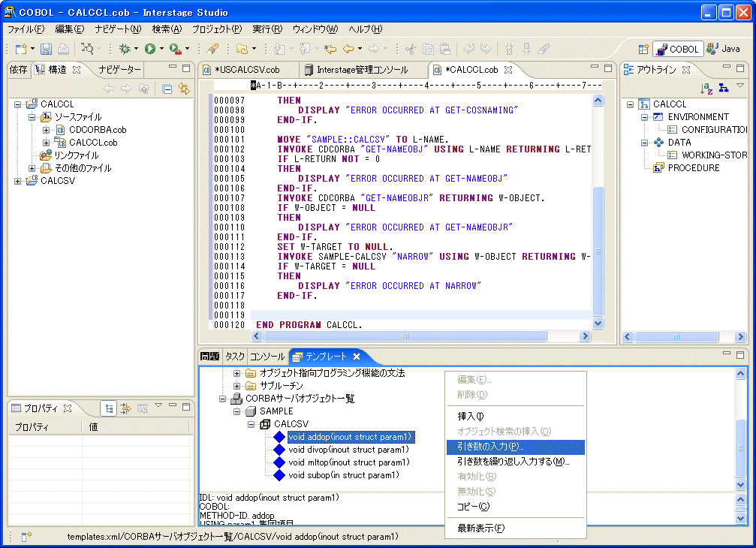Switch to the Java perspective button
This screenshot has height=548, width=756.
[723, 49]
